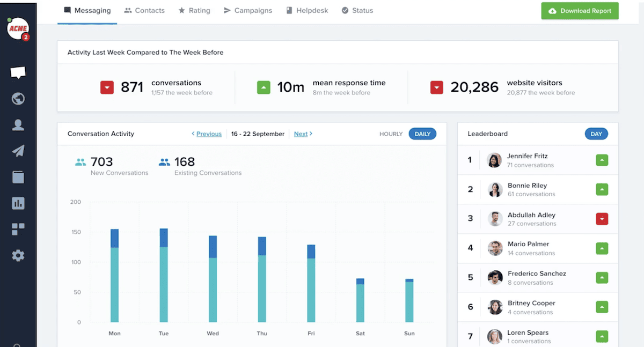Click the ACME logo avatar
Viewport: 644px width, 347px height.
tap(18, 28)
